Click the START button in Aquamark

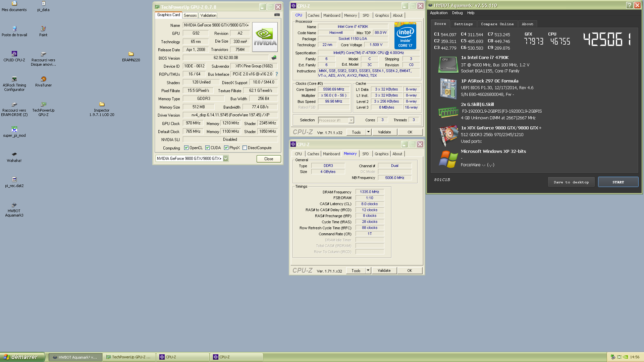(618, 182)
